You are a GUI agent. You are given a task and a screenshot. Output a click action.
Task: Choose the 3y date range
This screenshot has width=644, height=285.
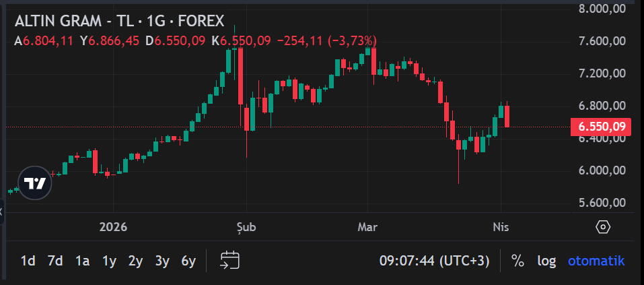click(162, 261)
